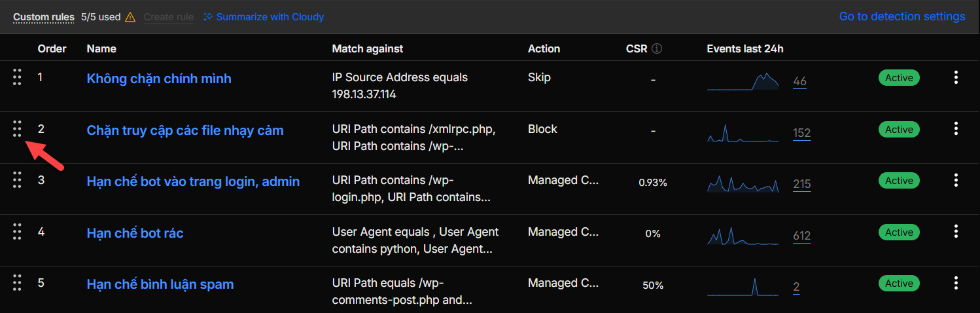980x313 pixels.
Task: Click Active badge of Hạn chế bình luận spam
Action: 898,284
